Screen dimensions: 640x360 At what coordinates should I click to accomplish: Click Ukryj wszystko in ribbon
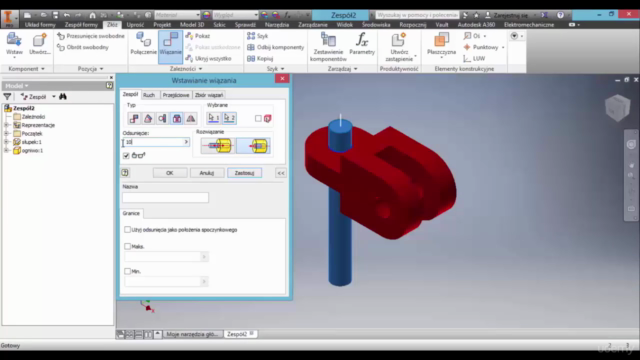pyautogui.click(x=209, y=58)
